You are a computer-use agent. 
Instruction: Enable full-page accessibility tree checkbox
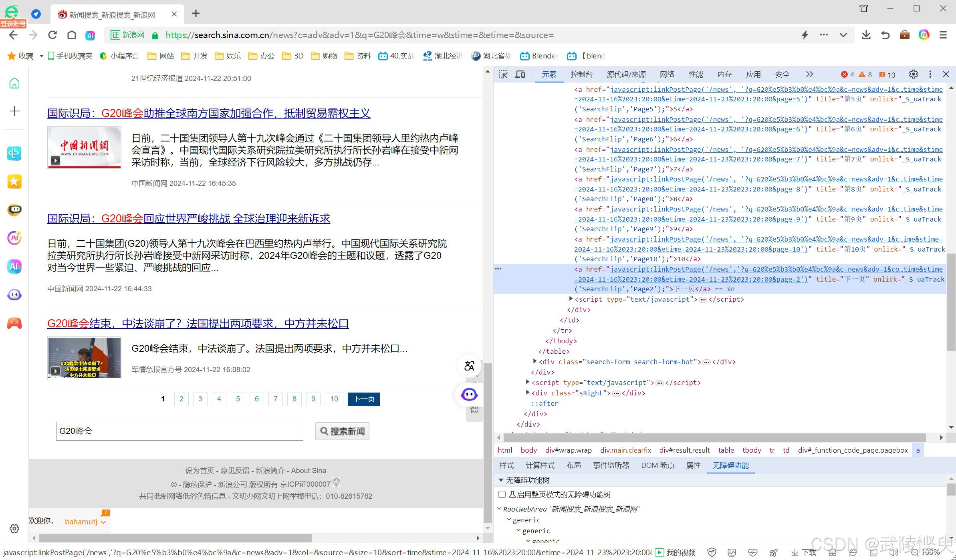tap(502, 494)
